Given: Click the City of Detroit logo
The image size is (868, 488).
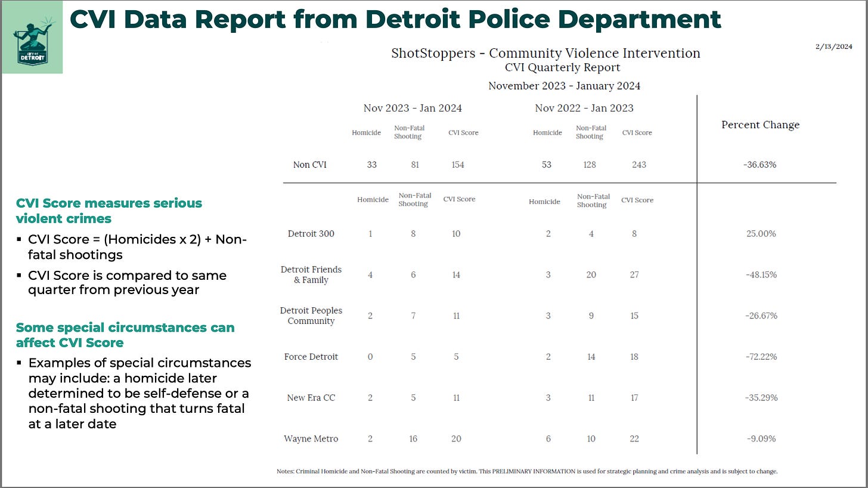Looking at the screenshot, I should [32, 37].
